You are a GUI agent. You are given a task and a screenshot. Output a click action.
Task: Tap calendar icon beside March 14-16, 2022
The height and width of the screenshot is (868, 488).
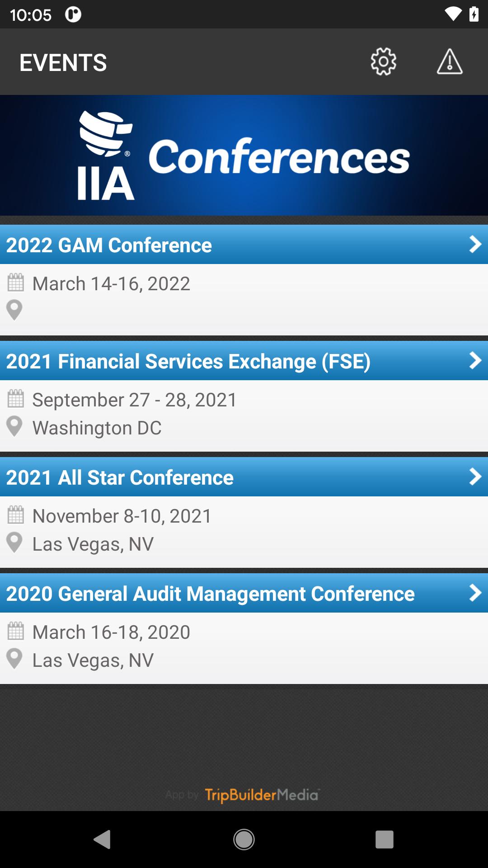[16, 283]
